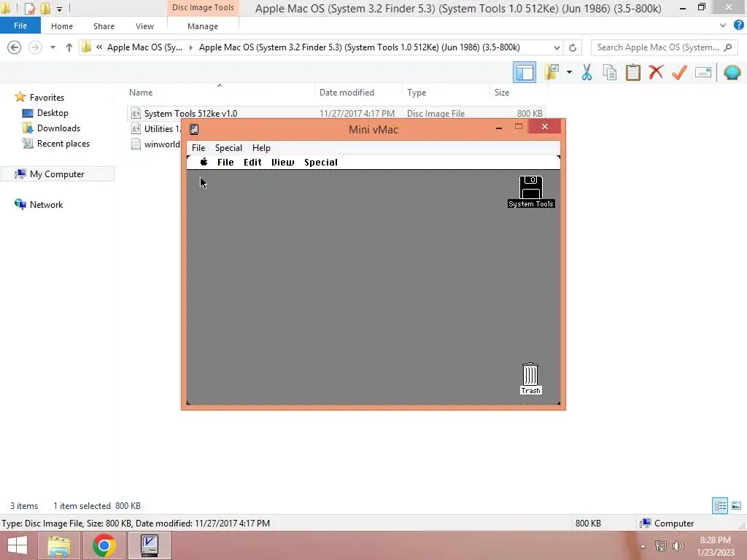Select My Computer in navigation pane
Screen dimensions: 747x560
(x=57, y=174)
